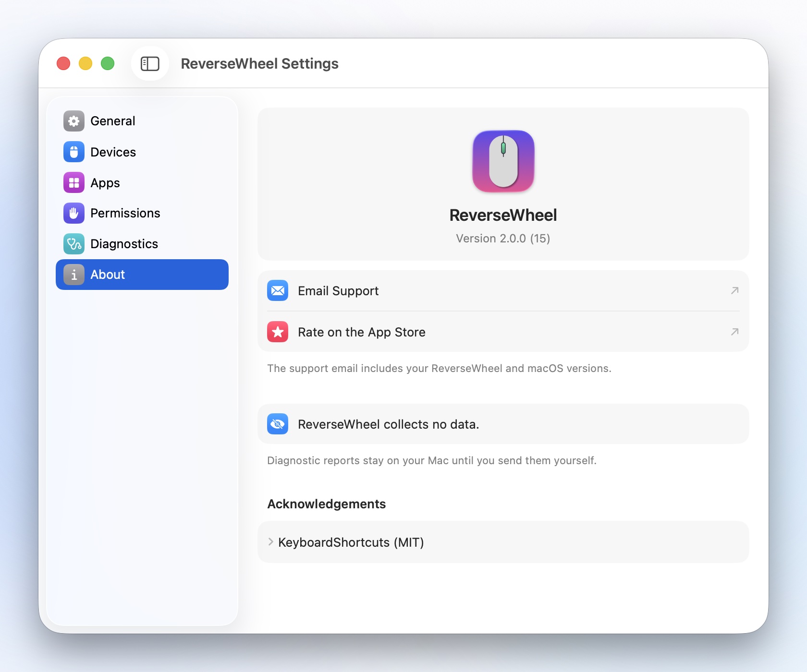Viewport: 807px width, 672px height.
Task: Click the ReverseWheel app logo
Action: (503, 161)
